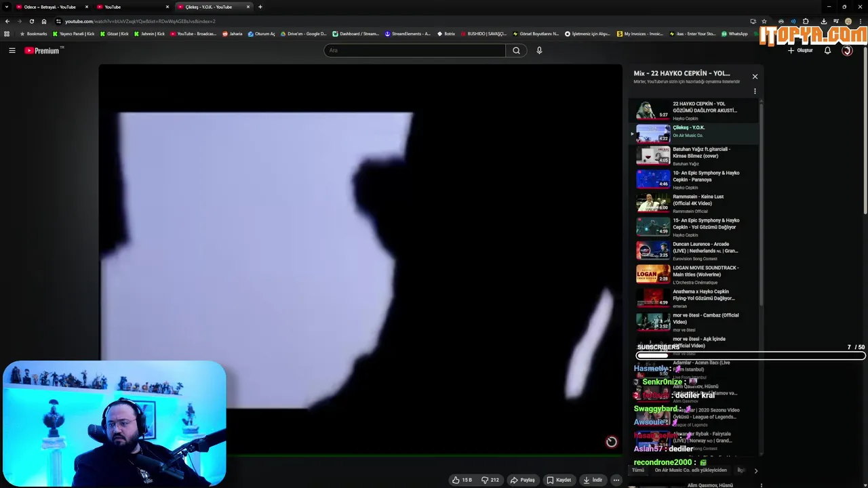This screenshot has height=488, width=868.
Task: Open the YouTube hamburger guide menu
Action: [12, 50]
